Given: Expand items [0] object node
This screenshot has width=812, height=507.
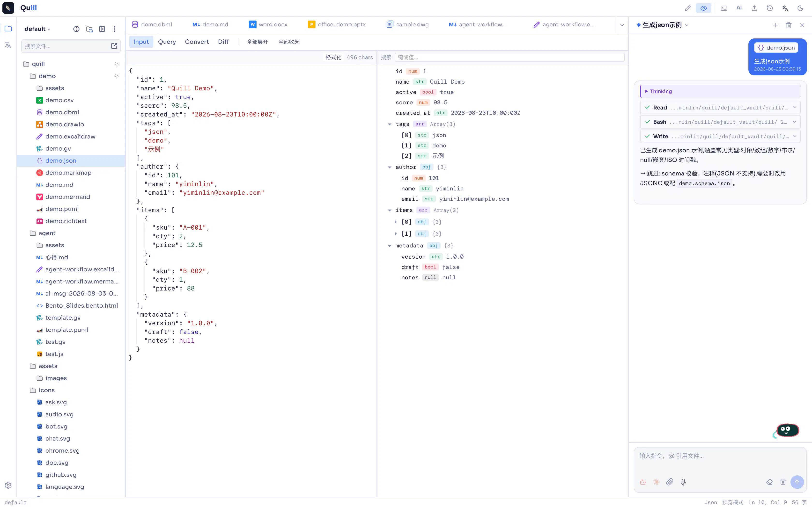Looking at the screenshot, I should click(x=396, y=222).
